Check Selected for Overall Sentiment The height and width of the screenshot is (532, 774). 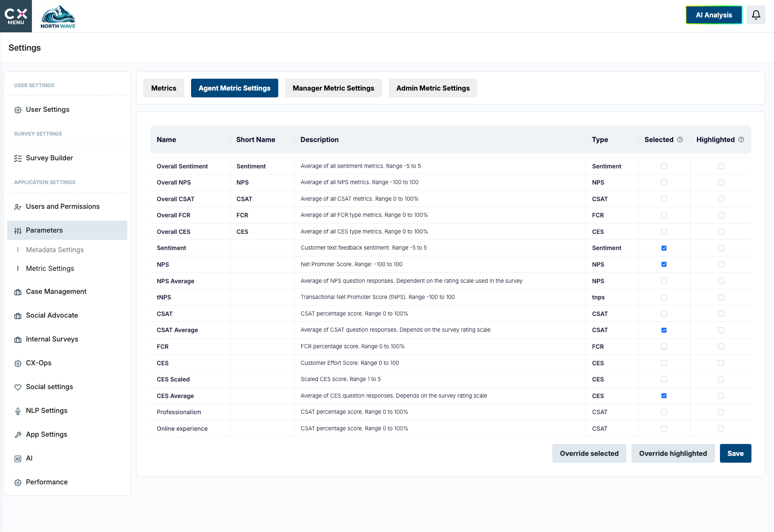[664, 166]
